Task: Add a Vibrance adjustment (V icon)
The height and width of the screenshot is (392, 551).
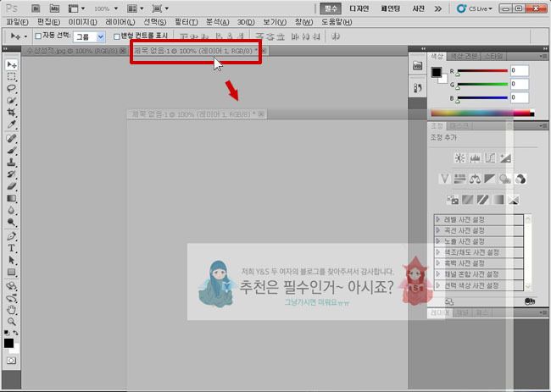Action: (444, 179)
